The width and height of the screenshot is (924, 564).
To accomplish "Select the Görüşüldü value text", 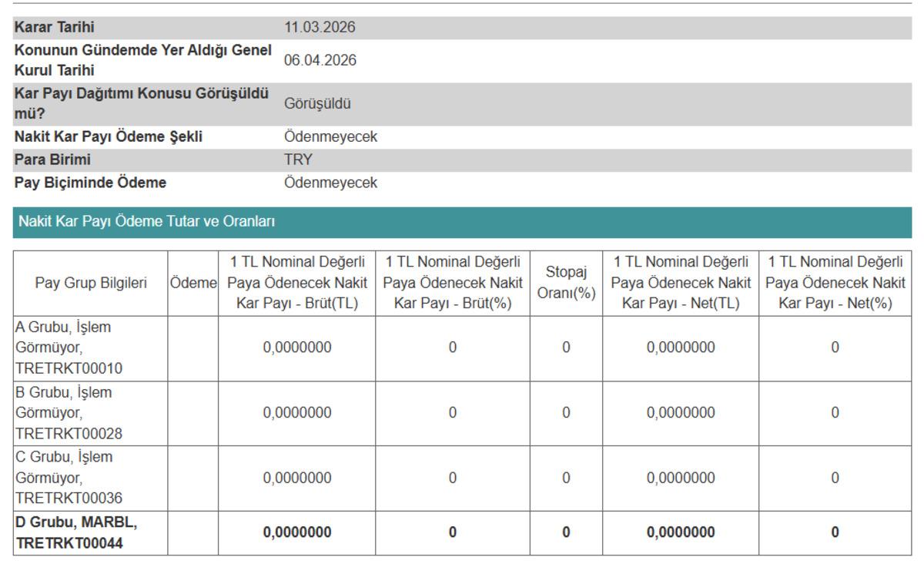I will tap(317, 103).
